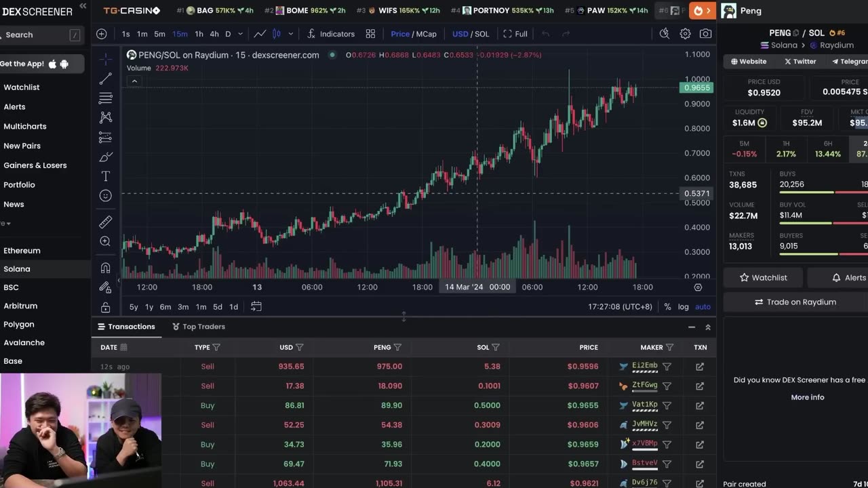
Task: Open the USD column filter
Action: [x=299, y=347]
